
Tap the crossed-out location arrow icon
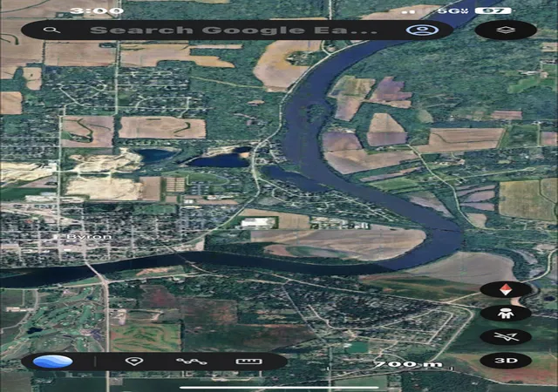coord(506,336)
